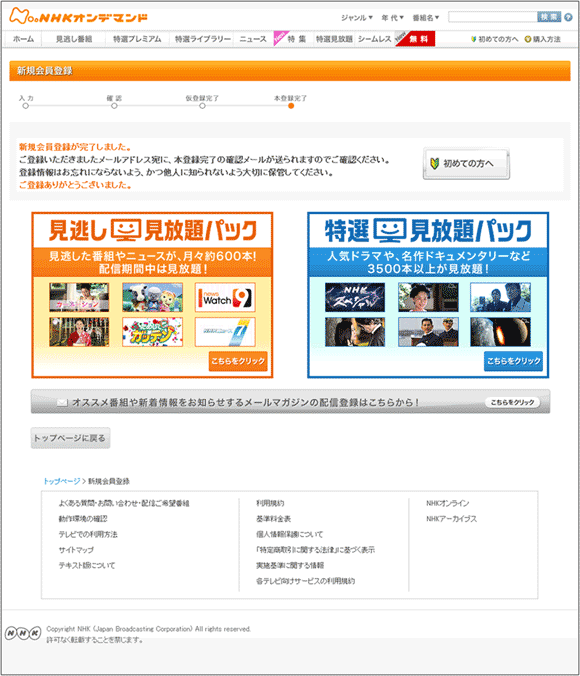Focus the header search input field
This screenshot has width=580, height=676.
pyautogui.click(x=492, y=17)
